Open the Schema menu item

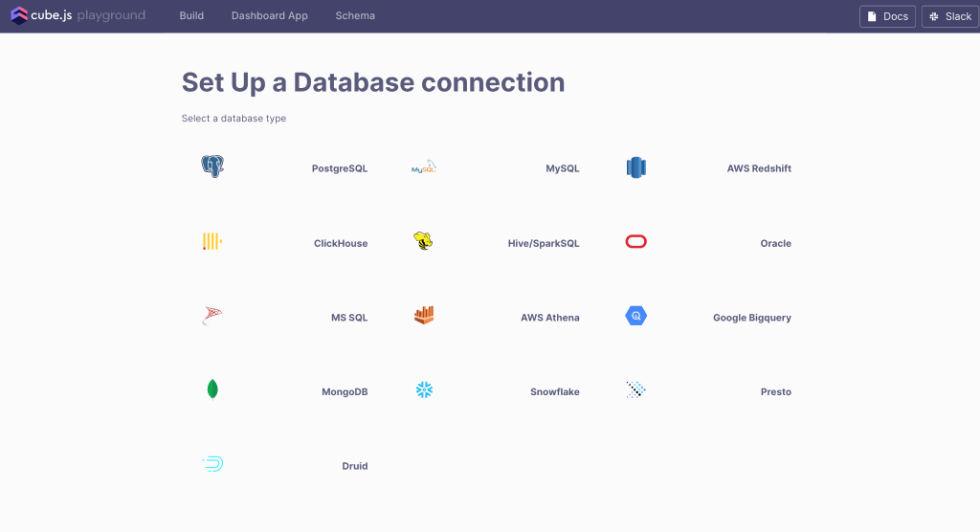click(x=355, y=15)
